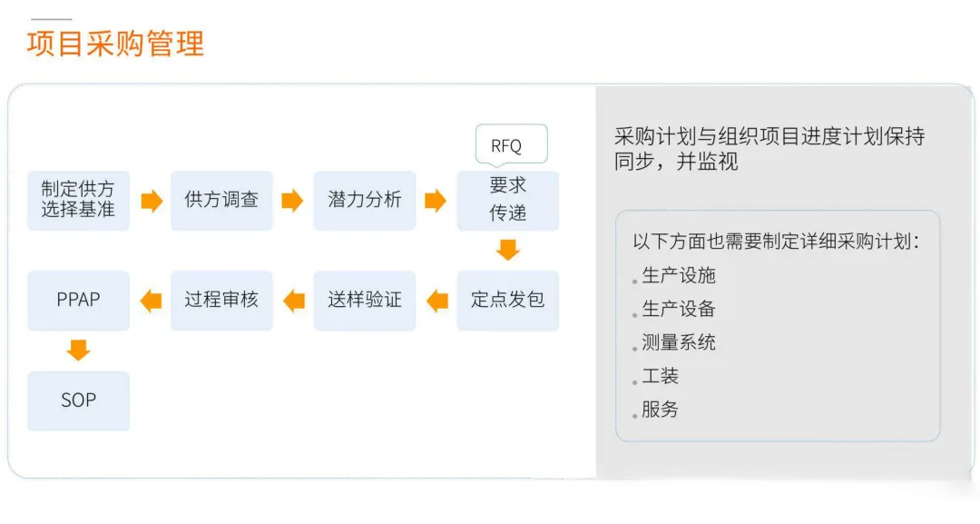Select the 定点发包 step box
This screenshot has width=980, height=524.
point(508,300)
